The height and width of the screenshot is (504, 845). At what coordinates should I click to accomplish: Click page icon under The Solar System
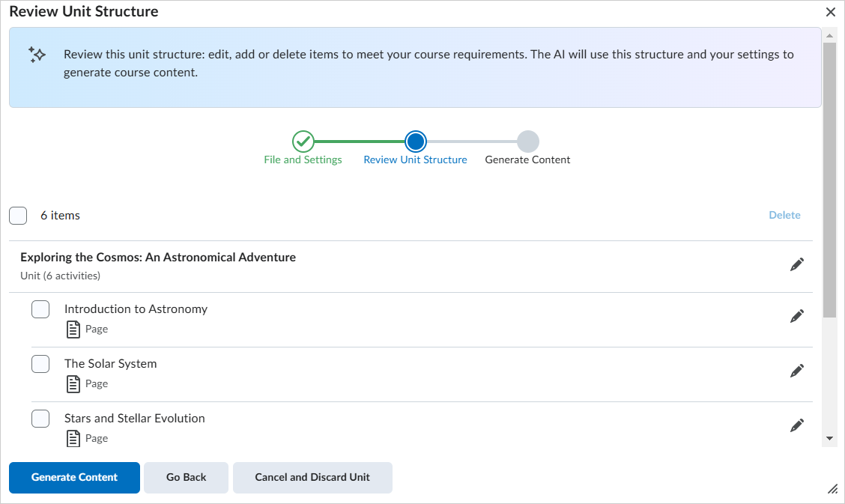[x=73, y=384]
